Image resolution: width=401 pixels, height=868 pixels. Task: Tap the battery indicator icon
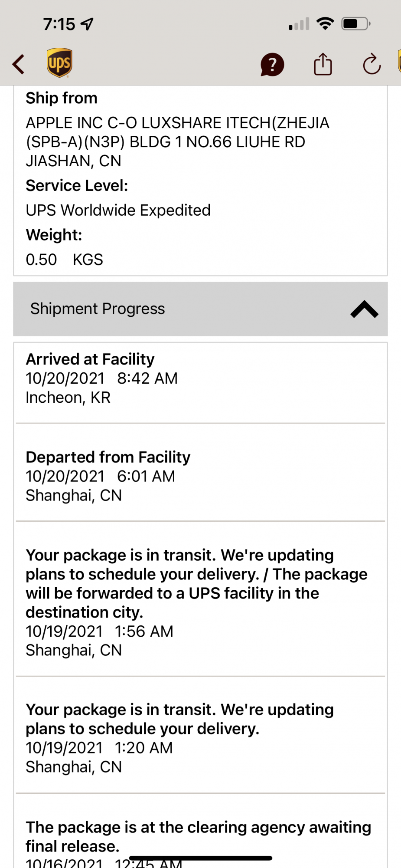click(x=355, y=23)
